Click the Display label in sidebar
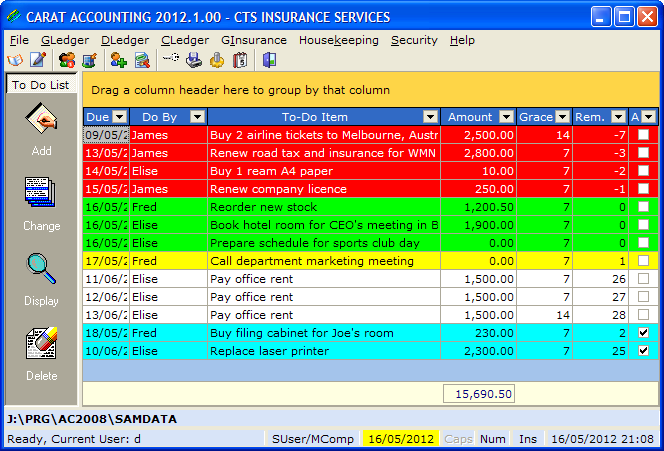 pyautogui.click(x=41, y=301)
